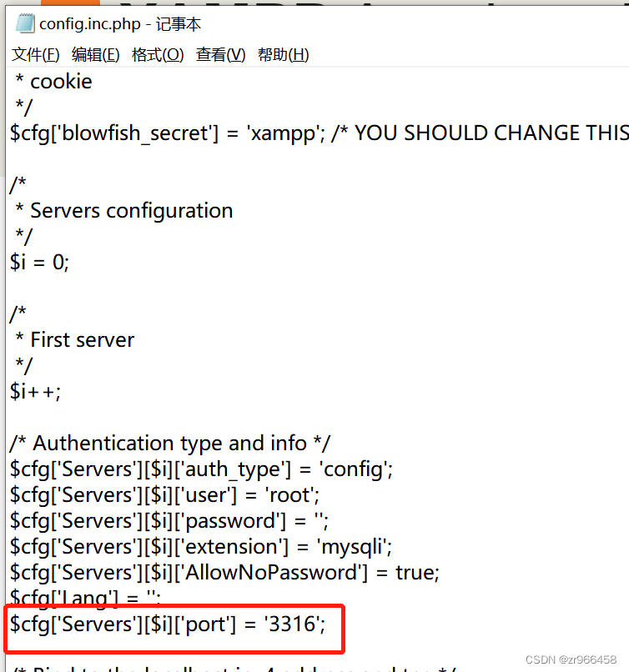Click the 'Servers configuration' comment text
The width and height of the screenshot is (629, 672).
point(123,210)
